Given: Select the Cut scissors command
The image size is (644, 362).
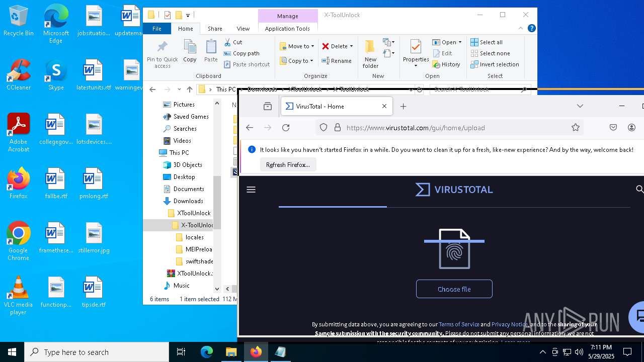Looking at the screenshot, I should [x=233, y=42].
